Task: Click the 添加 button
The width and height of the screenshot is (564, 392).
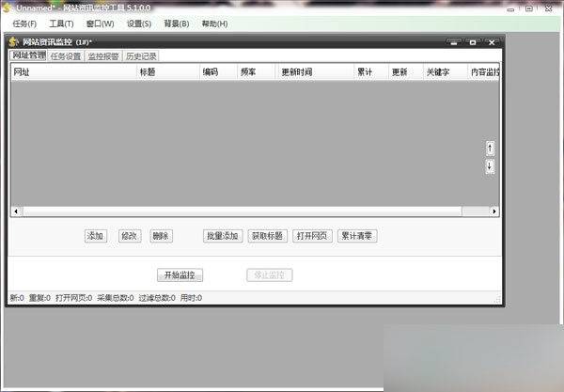Action: tap(96, 236)
